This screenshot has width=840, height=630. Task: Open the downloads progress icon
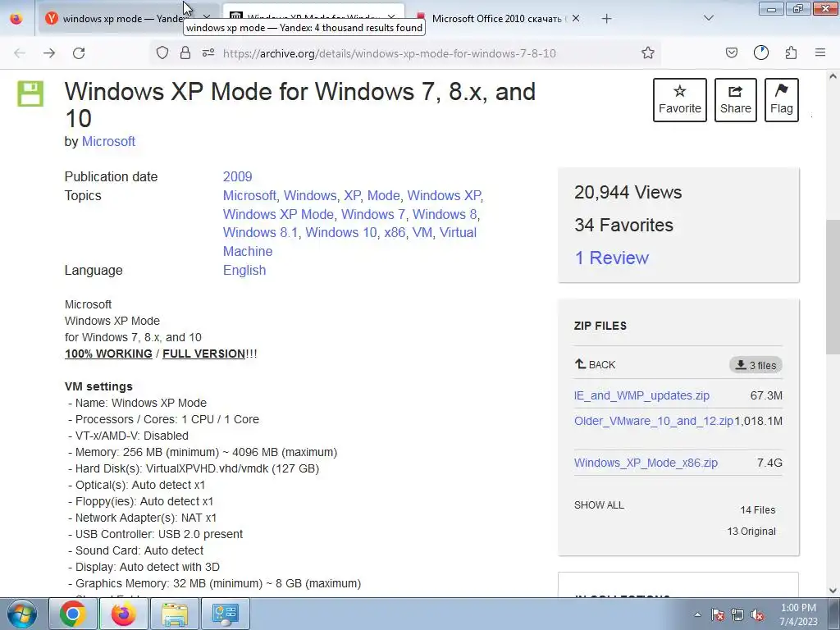[x=760, y=52]
